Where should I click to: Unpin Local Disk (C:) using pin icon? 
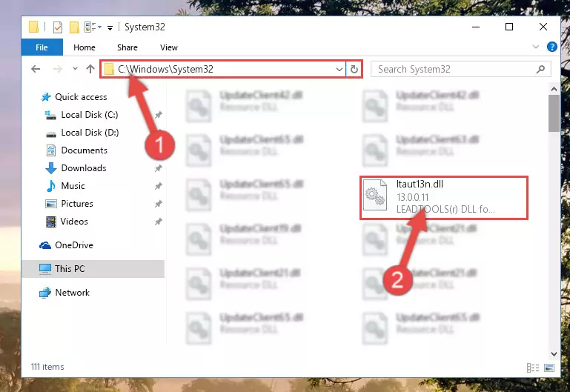click(158, 115)
